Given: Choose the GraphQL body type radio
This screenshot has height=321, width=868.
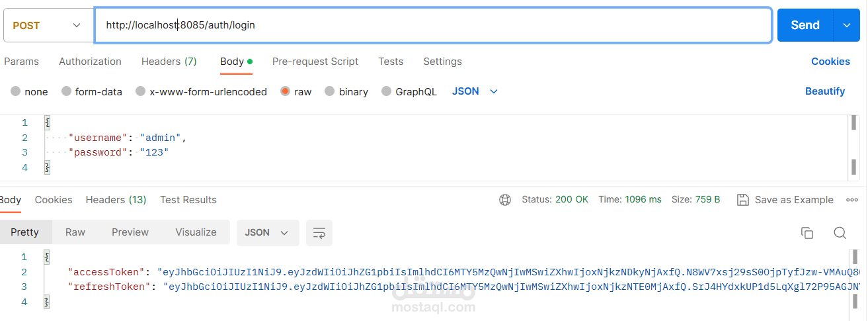Looking at the screenshot, I should pos(386,91).
